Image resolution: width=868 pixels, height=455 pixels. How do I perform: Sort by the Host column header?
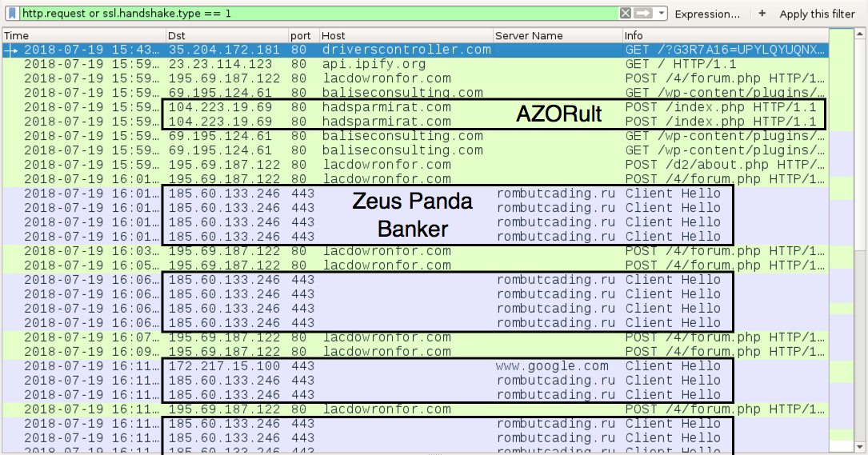tap(406, 35)
